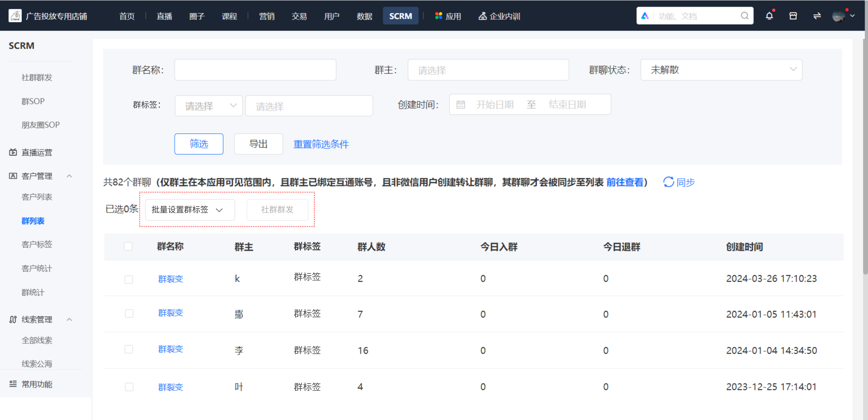Open the notifications bell
This screenshot has height=420, width=868.
point(769,16)
